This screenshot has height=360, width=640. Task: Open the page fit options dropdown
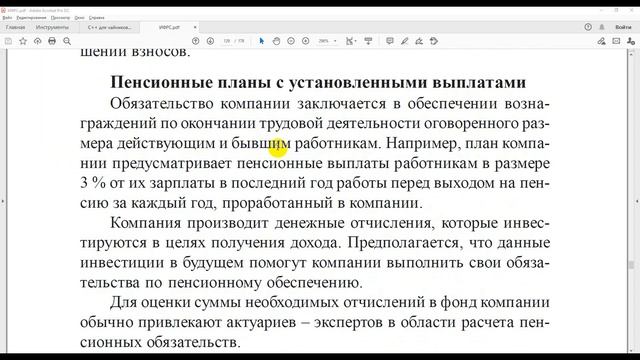coord(351,41)
